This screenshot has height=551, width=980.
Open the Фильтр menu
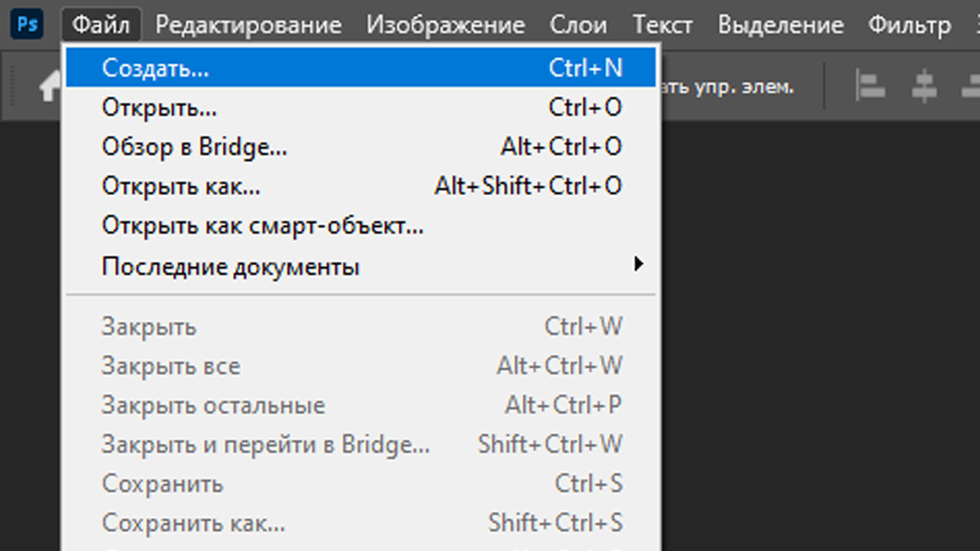coord(909,25)
